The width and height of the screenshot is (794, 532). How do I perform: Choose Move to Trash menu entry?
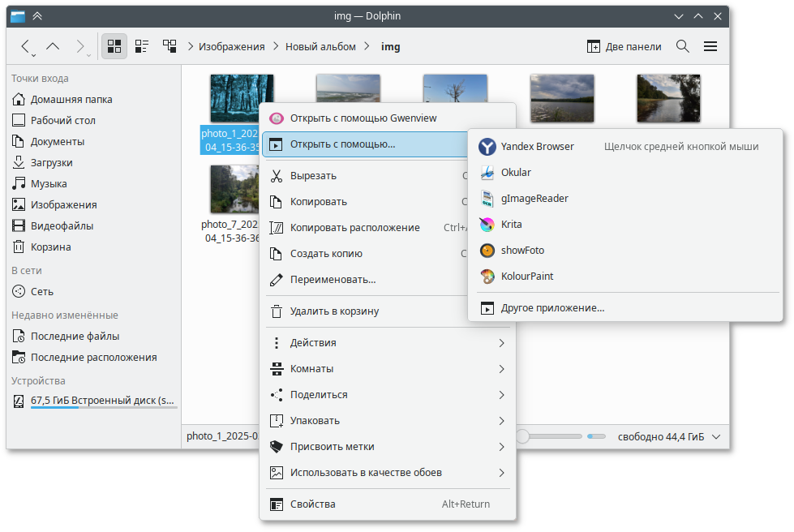334,311
